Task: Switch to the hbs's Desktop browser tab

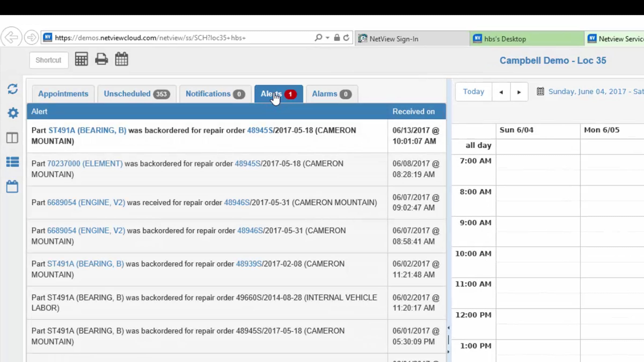Action: pos(527,39)
